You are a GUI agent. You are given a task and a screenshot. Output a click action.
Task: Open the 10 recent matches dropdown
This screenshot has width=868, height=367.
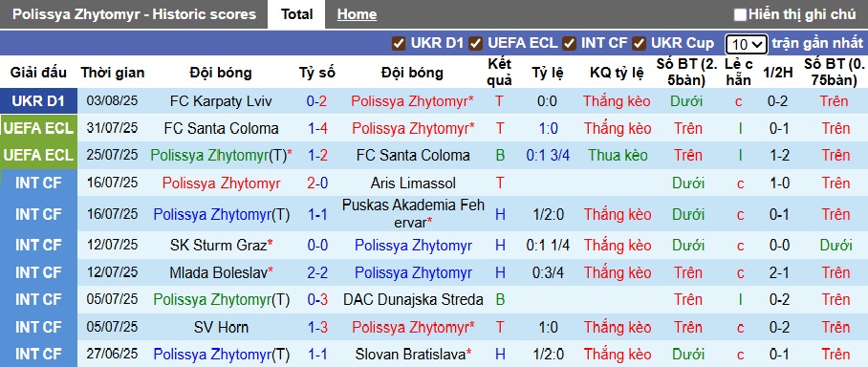click(x=747, y=44)
